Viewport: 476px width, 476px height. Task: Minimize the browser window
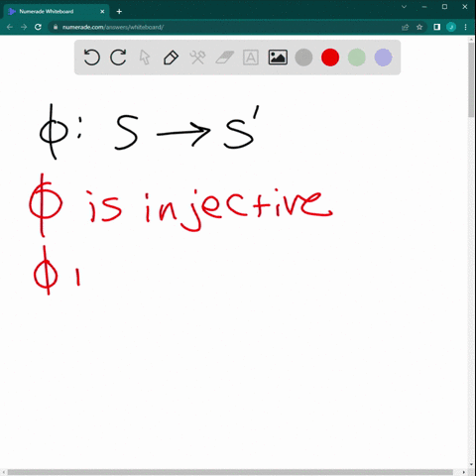(x=424, y=7)
